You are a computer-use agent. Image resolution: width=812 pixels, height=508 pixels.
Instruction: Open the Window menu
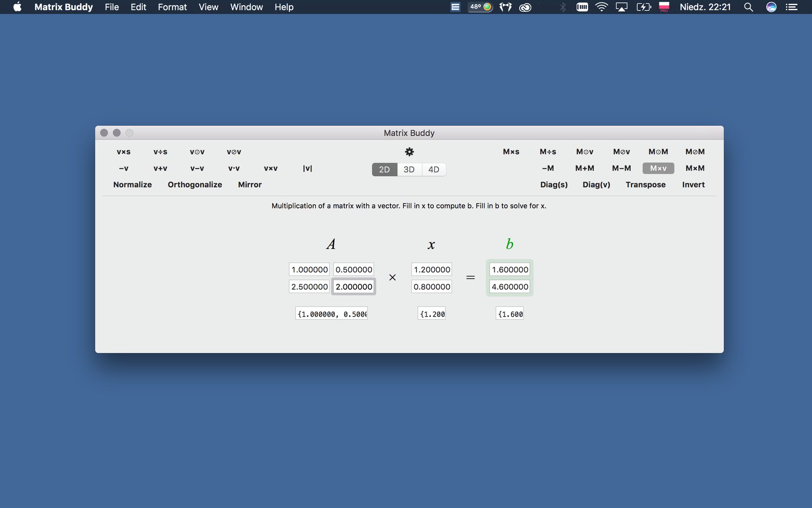pyautogui.click(x=246, y=7)
